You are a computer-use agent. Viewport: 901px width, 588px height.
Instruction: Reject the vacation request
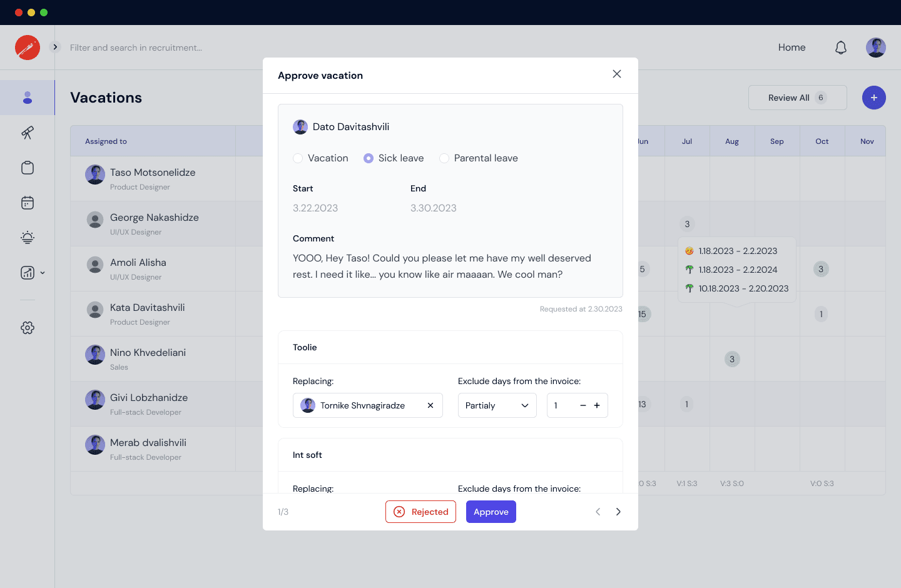[x=420, y=511]
